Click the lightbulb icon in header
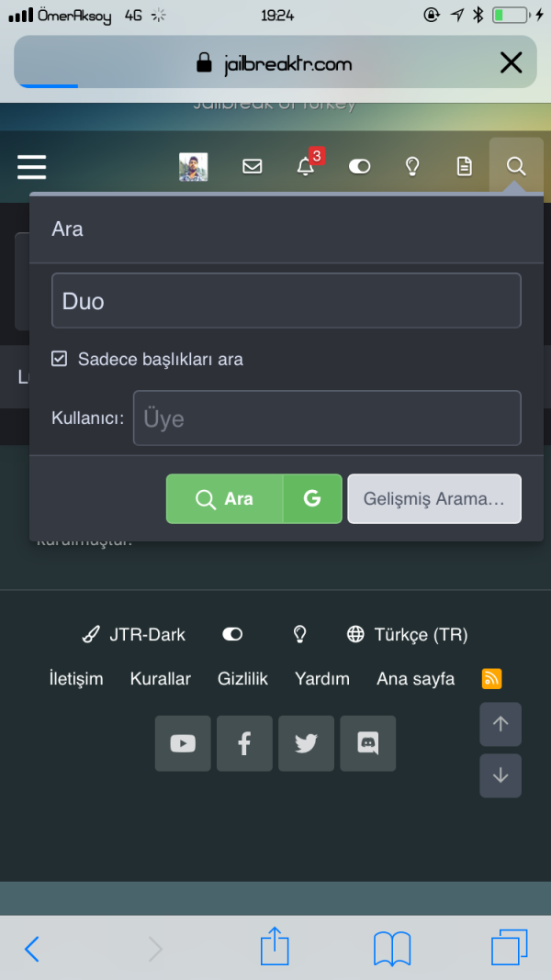This screenshot has width=551, height=980. tap(412, 166)
